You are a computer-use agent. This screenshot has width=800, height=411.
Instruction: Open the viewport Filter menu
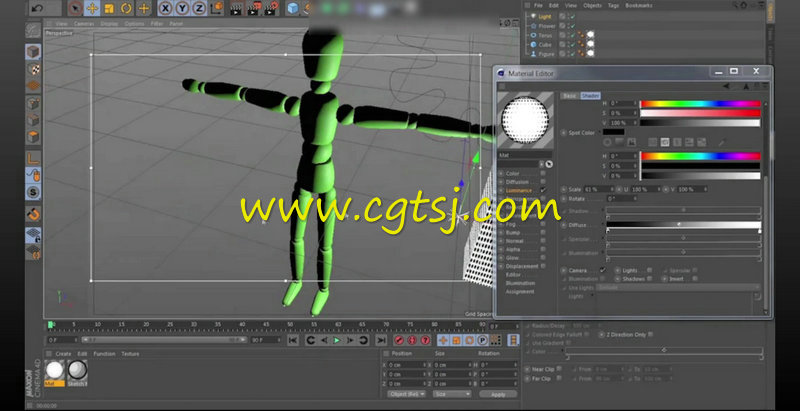coord(157,23)
